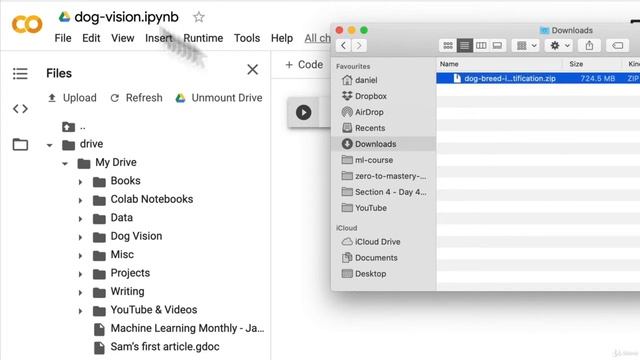The image size is (640, 360).
Task: Refresh the Files listing
Action: click(x=137, y=98)
